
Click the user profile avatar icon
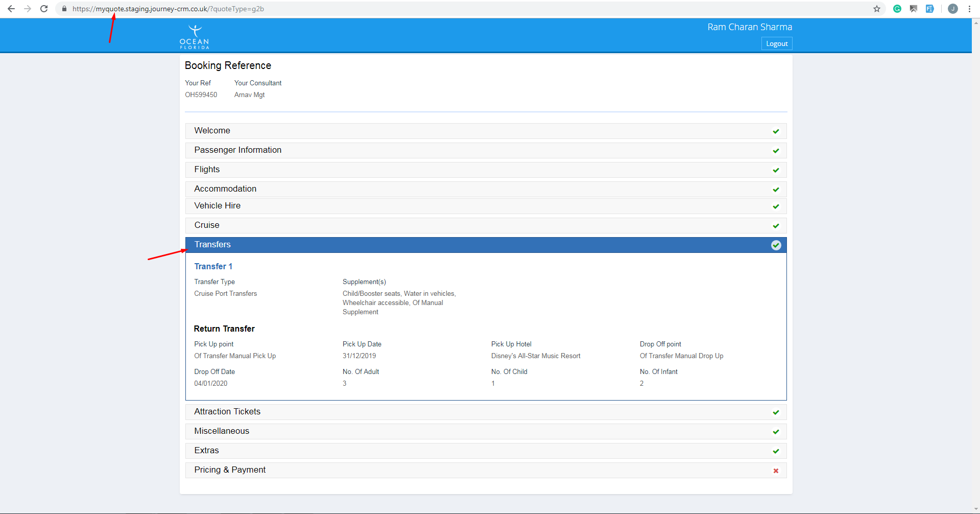953,9
